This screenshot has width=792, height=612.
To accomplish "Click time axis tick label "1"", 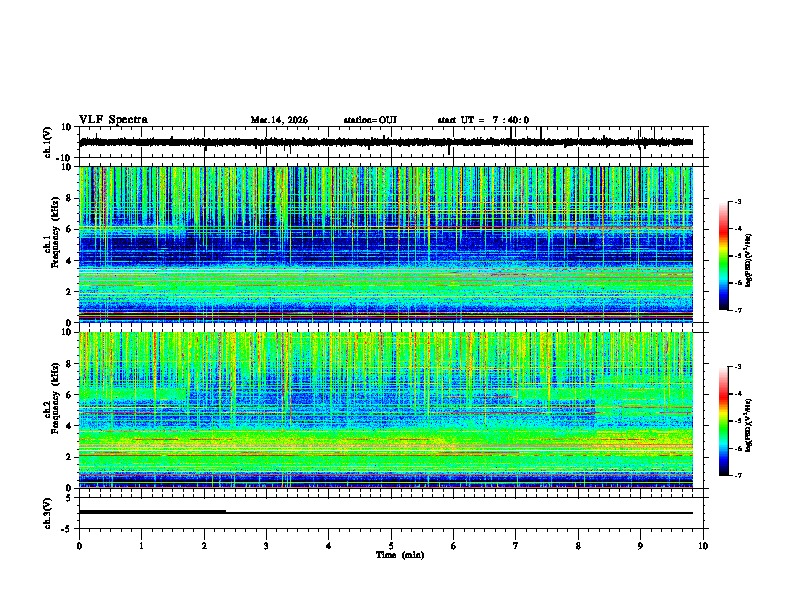I will (141, 546).
